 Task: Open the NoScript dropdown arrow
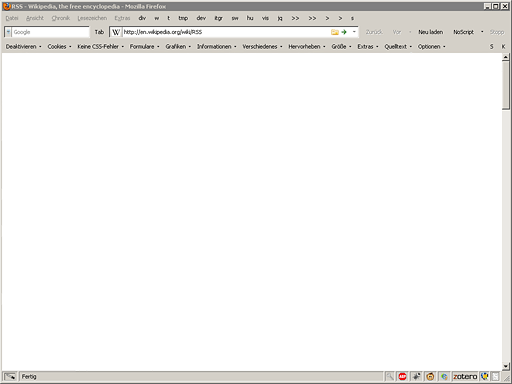[482, 32]
